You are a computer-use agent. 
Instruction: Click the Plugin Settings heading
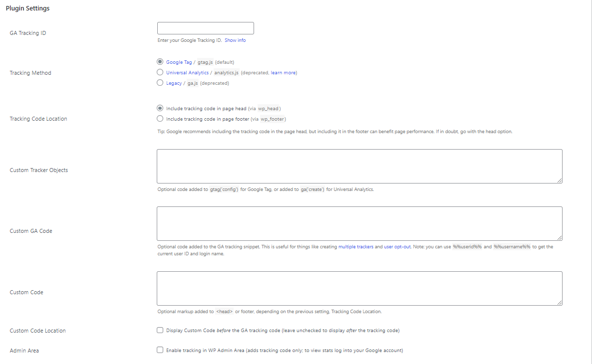[27, 8]
